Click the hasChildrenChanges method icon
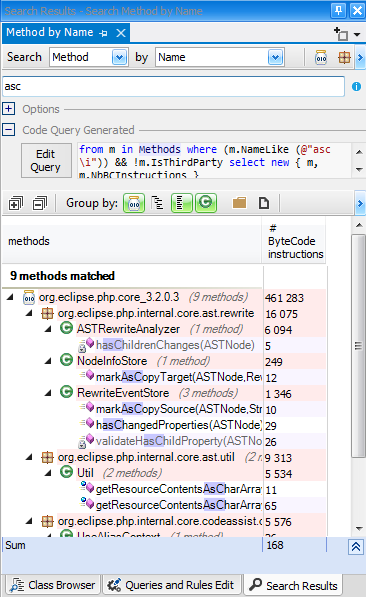This screenshot has width=366, height=597. [x=86, y=345]
